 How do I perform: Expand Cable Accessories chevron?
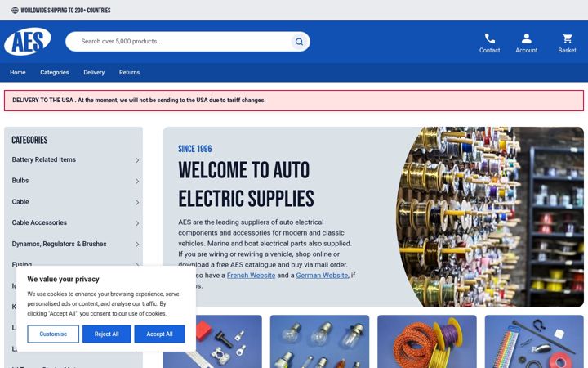click(x=137, y=223)
